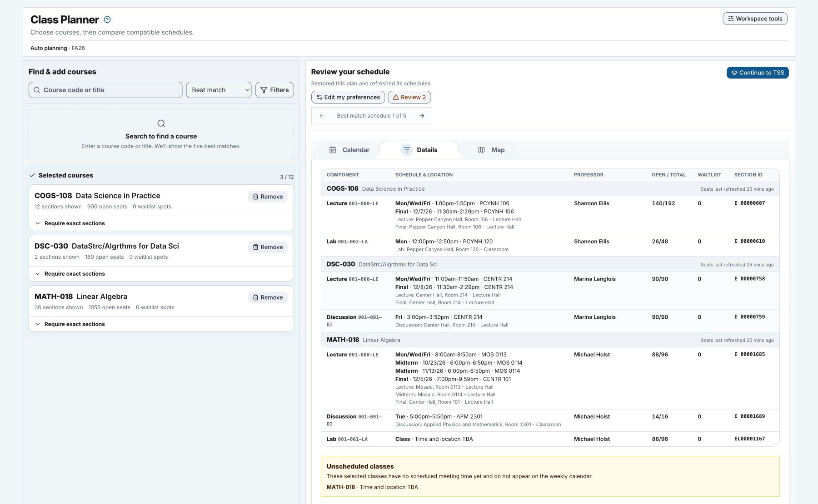Viewport: 818px width, 504px height.
Task: Remove COGS-108 from selected courses
Action: (268, 197)
